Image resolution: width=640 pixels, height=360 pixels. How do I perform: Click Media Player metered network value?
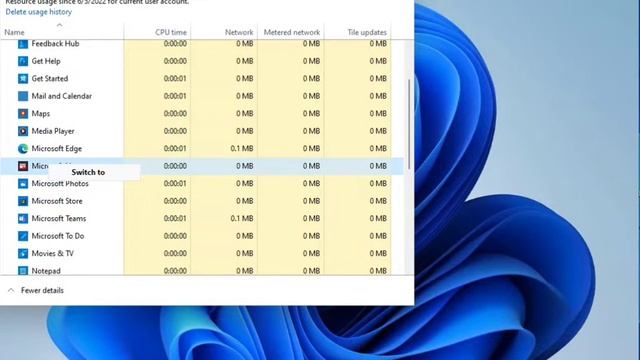(x=311, y=131)
